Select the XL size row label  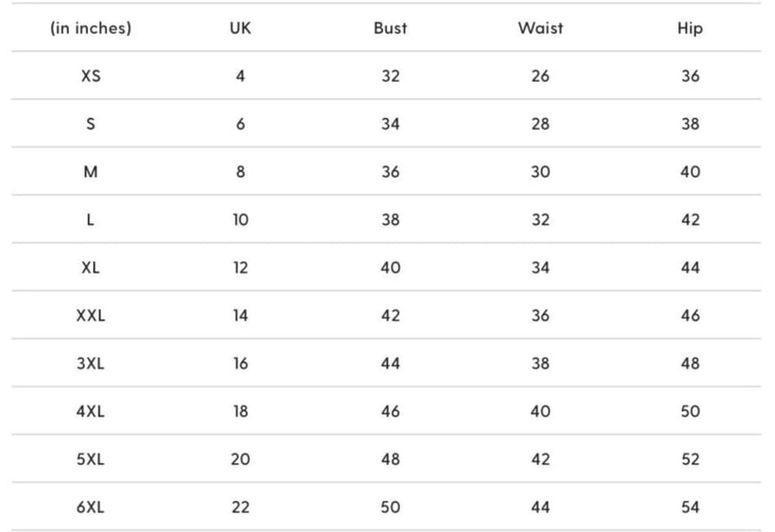tap(90, 268)
